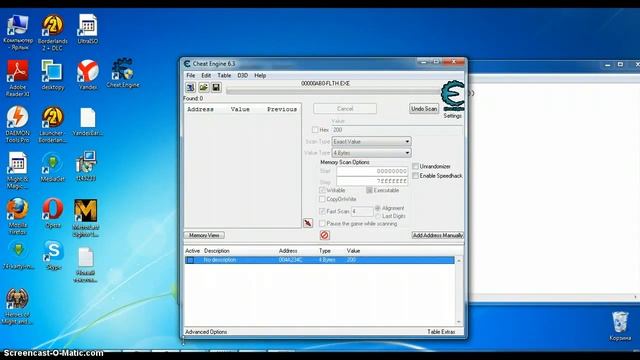Select the YandexBar file on desktop

pyautogui.click(x=87, y=122)
